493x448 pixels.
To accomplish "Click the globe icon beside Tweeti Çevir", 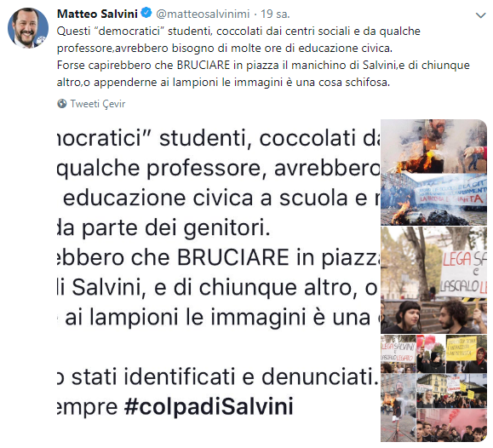I will (62, 104).
